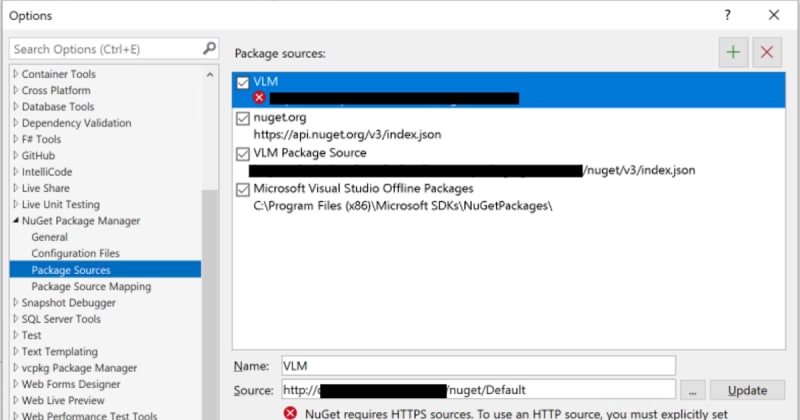
Task: Click the HTTPS warning error icon
Action: pyautogui.click(x=290, y=412)
